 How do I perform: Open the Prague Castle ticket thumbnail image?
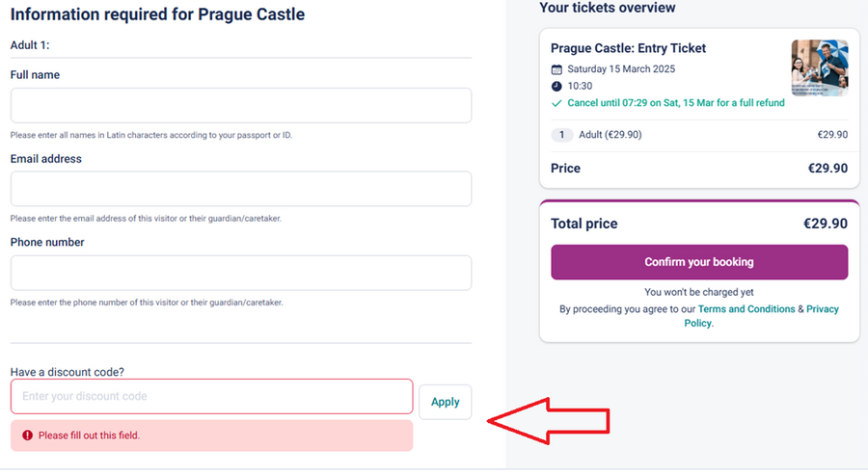coord(819,67)
